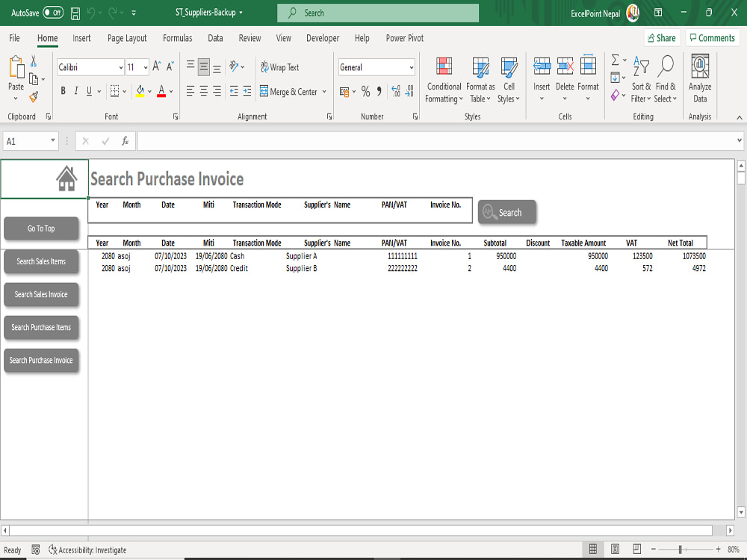Open the font name Calibri dropdown
Viewport: 747px width, 560px height.
coord(120,68)
